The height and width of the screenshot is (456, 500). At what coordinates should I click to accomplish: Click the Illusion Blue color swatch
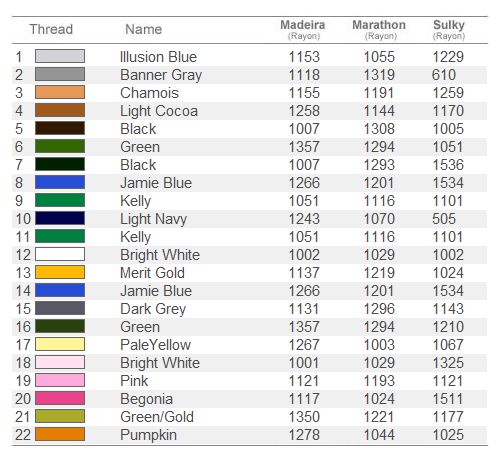point(60,56)
